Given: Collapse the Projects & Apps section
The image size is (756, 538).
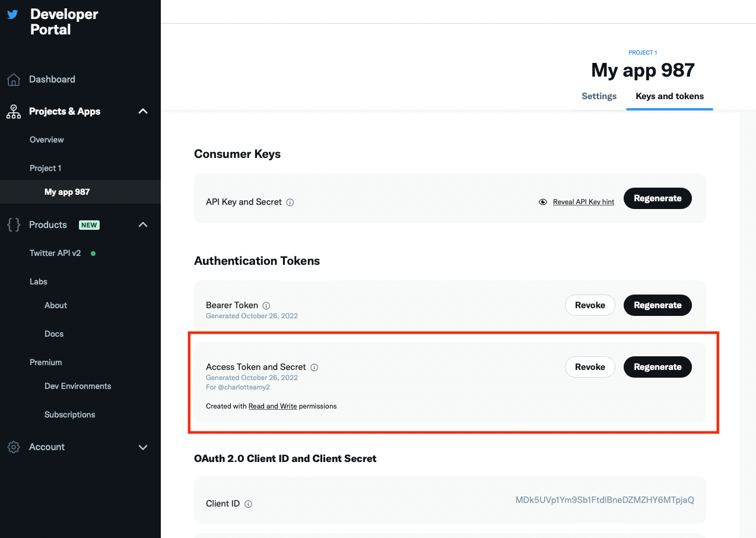Looking at the screenshot, I should [143, 112].
